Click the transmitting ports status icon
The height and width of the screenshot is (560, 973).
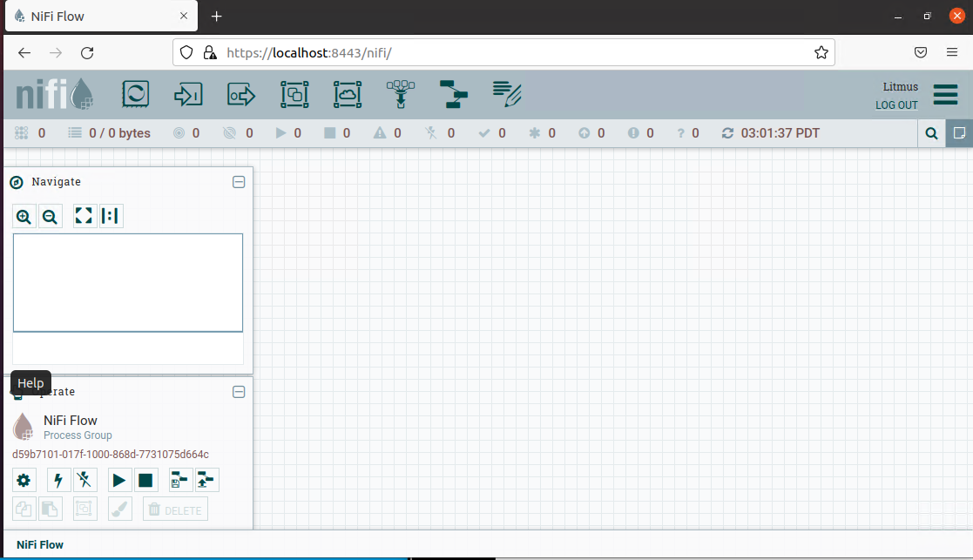pyautogui.click(x=179, y=133)
